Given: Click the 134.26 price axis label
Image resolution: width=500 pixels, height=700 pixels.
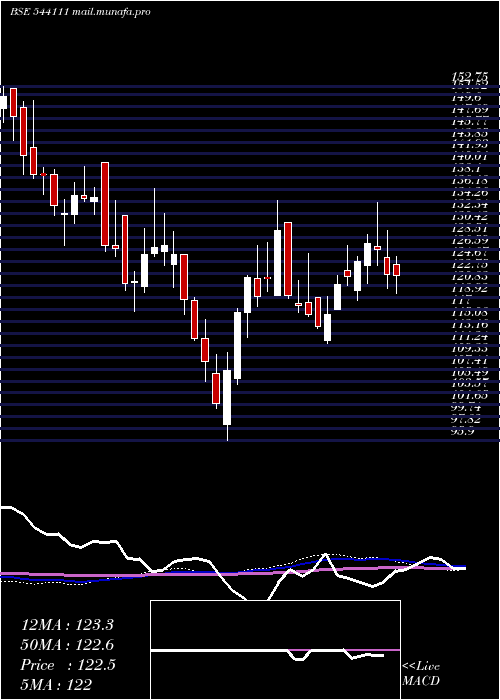Looking at the screenshot, I should click(x=470, y=193).
